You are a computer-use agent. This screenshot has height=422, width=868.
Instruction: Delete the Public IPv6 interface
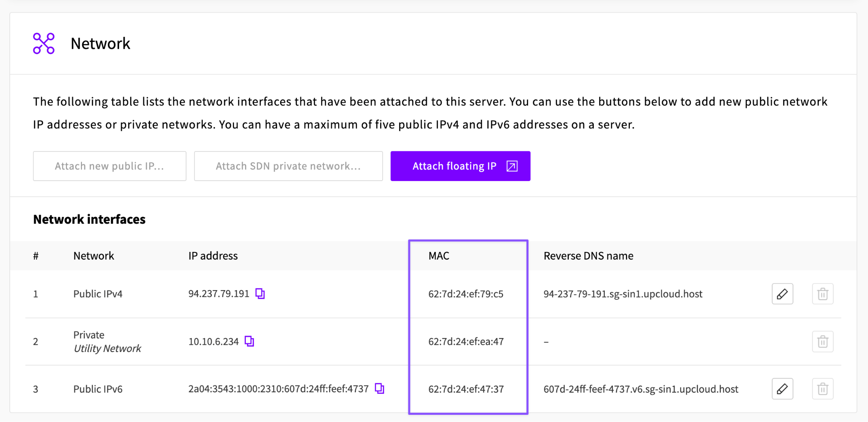823,389
